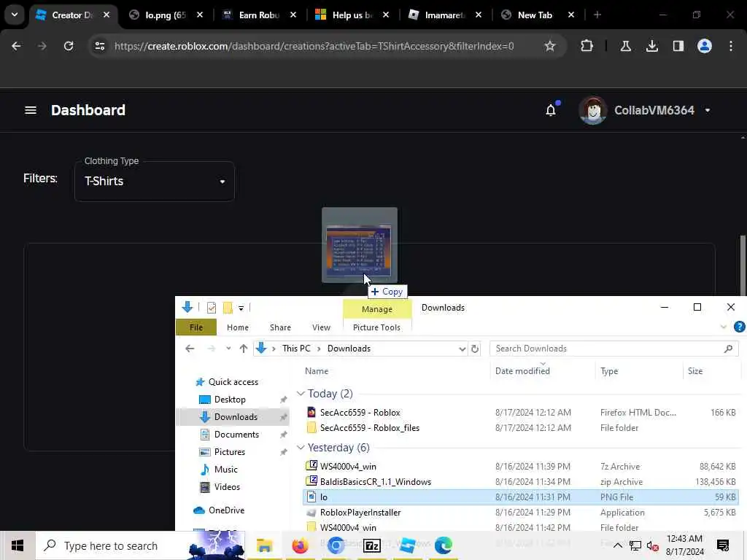Click Explorer New Folder quick access icon
Screen dimensions: 747x560
(228, 308)
